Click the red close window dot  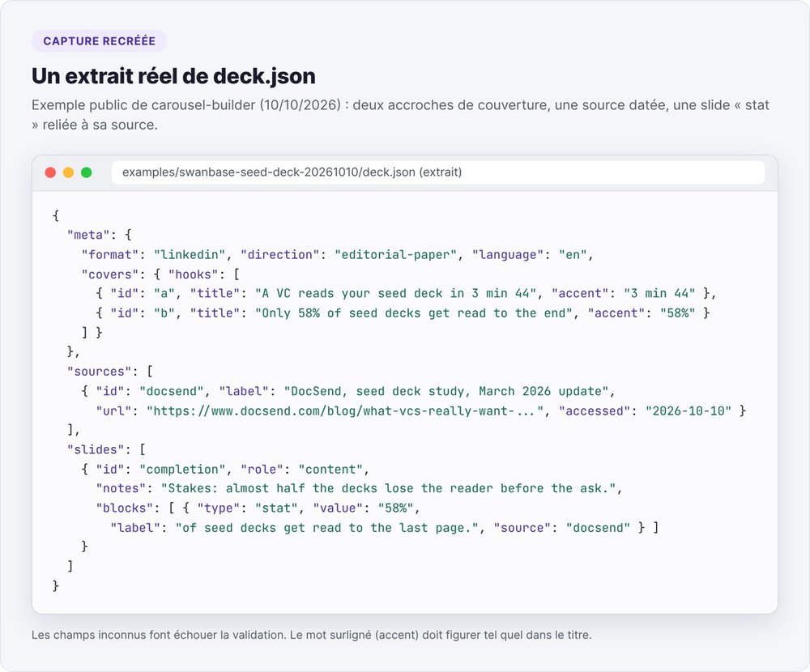[50, 172]
